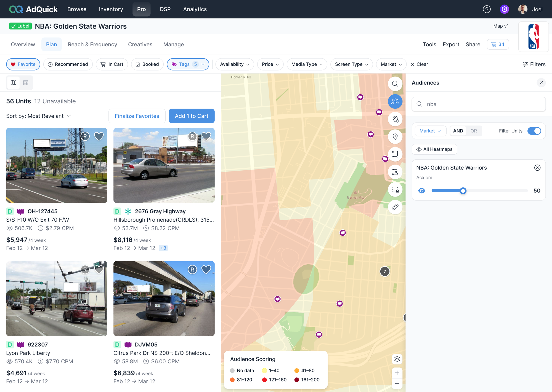
Task: Switch to table grid view icon
Action: point(26,83)
